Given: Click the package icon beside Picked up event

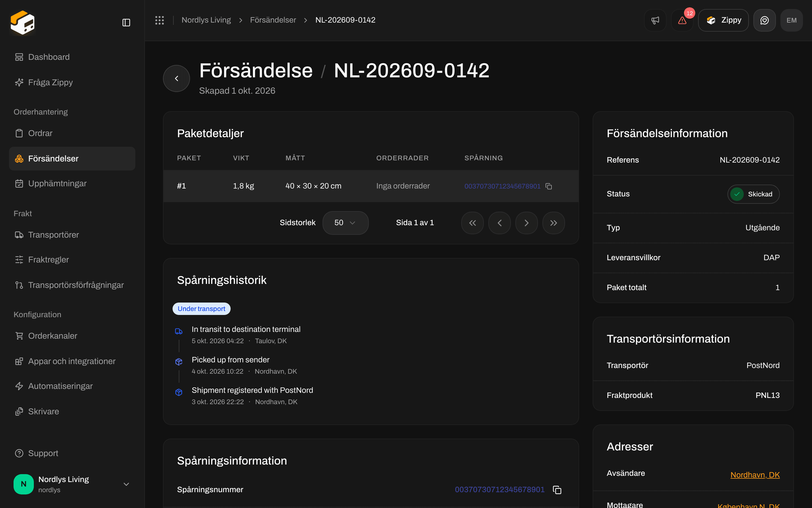Looking at the screenshot, I should tap(179, 362).
